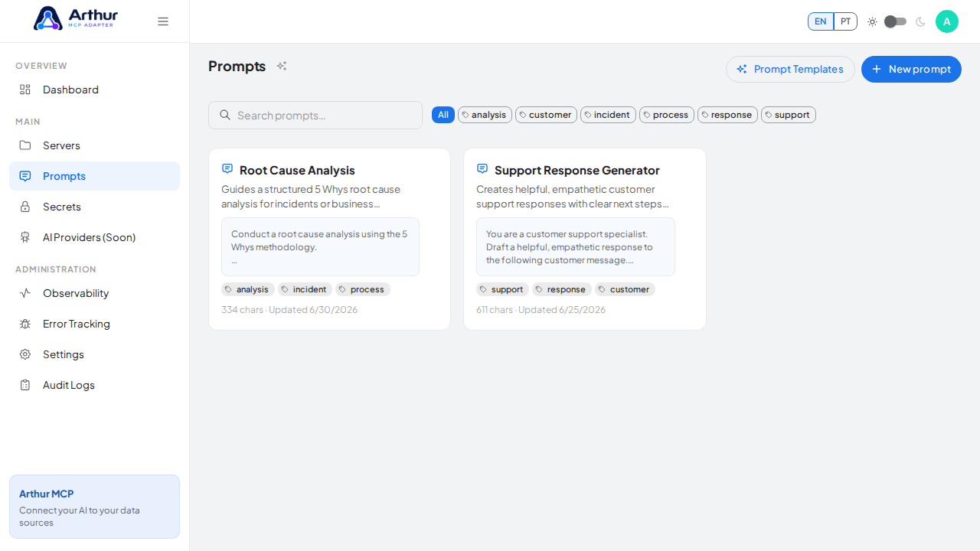Switch language to EN
The height and width of the screenshot is (551, 980).
click(x=821, y=21)
